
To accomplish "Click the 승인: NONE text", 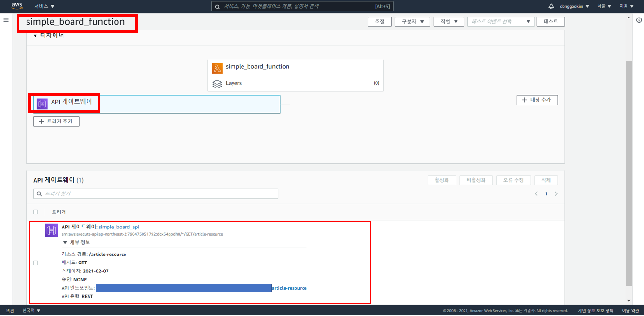I will [x=74, y=280].
